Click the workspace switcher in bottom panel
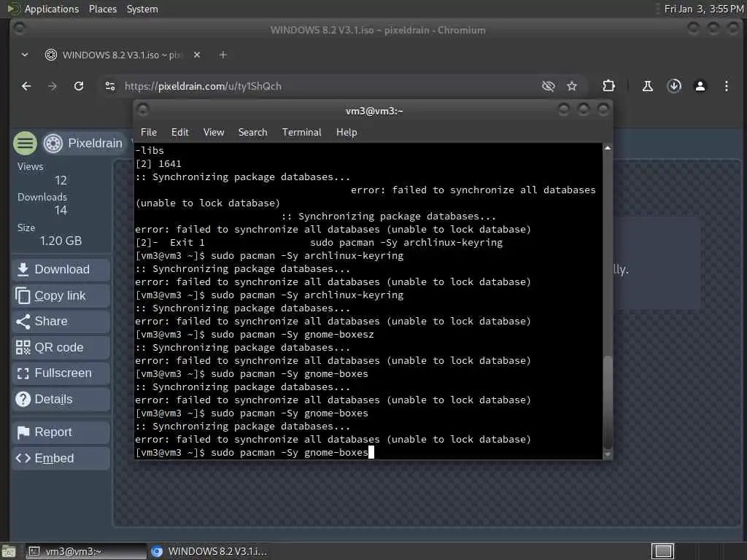The image size is (747, 560). click(662, 551)
